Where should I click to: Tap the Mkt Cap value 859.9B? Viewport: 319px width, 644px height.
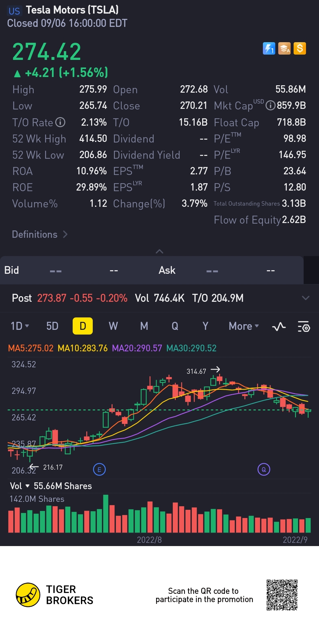[291, 106]
